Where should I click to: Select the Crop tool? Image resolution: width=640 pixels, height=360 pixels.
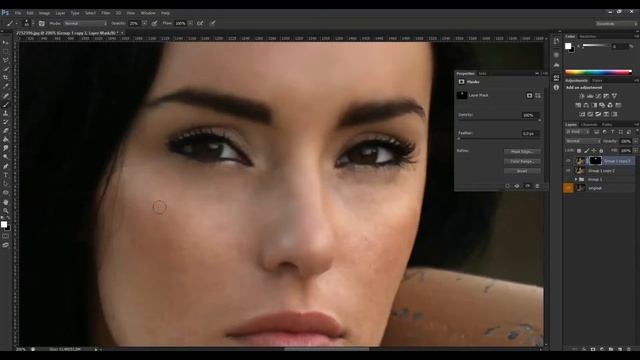coord(6,78)
